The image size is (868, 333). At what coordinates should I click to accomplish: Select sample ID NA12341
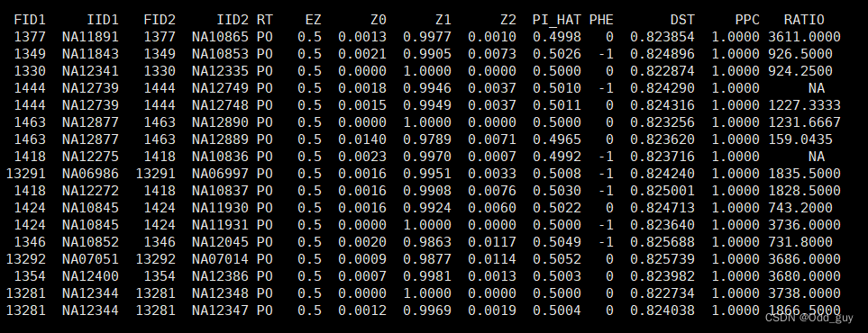91,72
